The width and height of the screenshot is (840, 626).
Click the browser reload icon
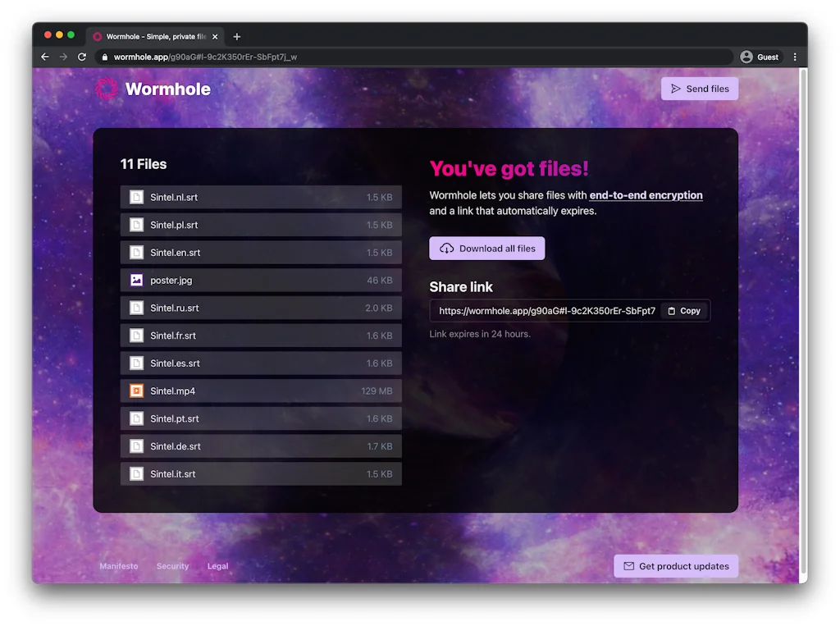tap(81, 57)
